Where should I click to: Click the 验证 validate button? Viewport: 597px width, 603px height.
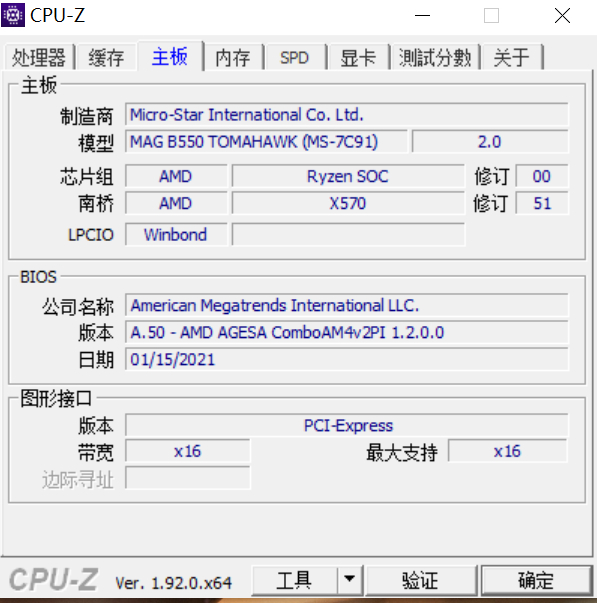click(421, 580)
